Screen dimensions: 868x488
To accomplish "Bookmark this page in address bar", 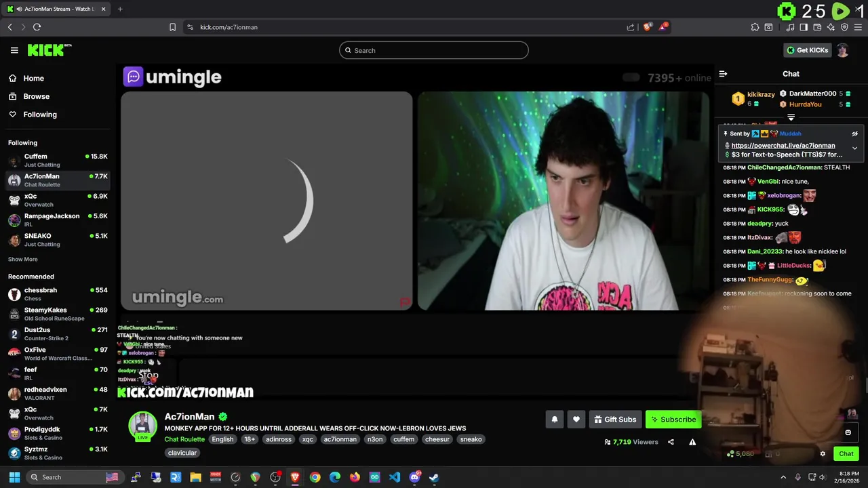I will pos(172,27).
